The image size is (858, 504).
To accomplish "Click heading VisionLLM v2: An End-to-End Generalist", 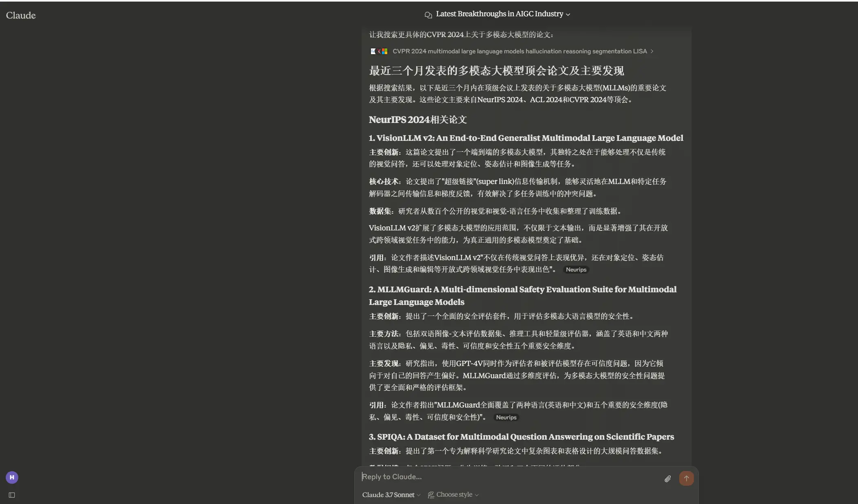I will click(x=526, y=138).
